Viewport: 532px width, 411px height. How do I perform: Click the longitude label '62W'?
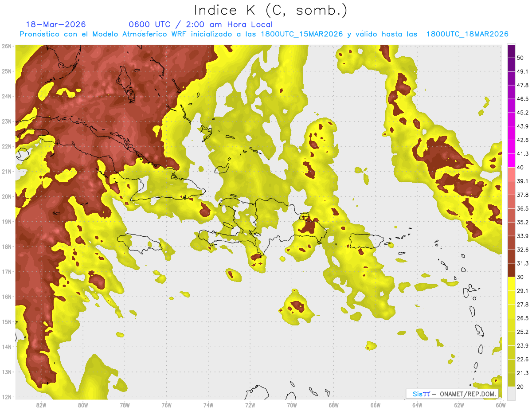[x=459, y=405]
